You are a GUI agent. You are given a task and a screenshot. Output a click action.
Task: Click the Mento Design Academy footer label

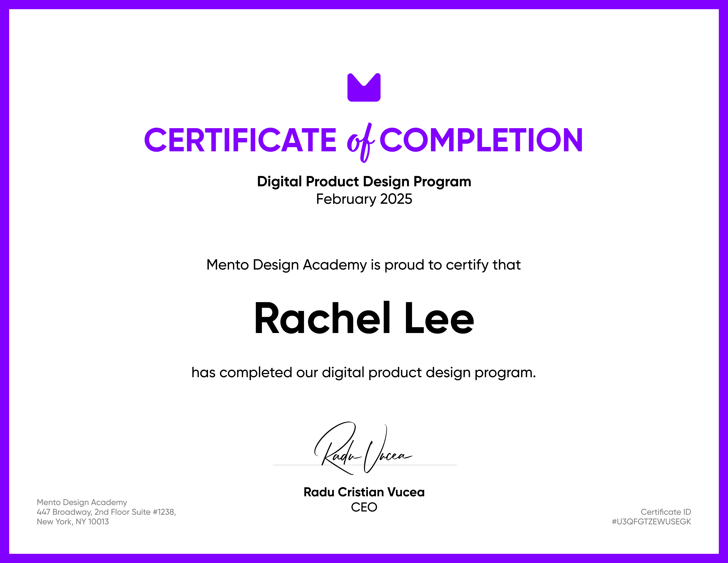[82, 502]
